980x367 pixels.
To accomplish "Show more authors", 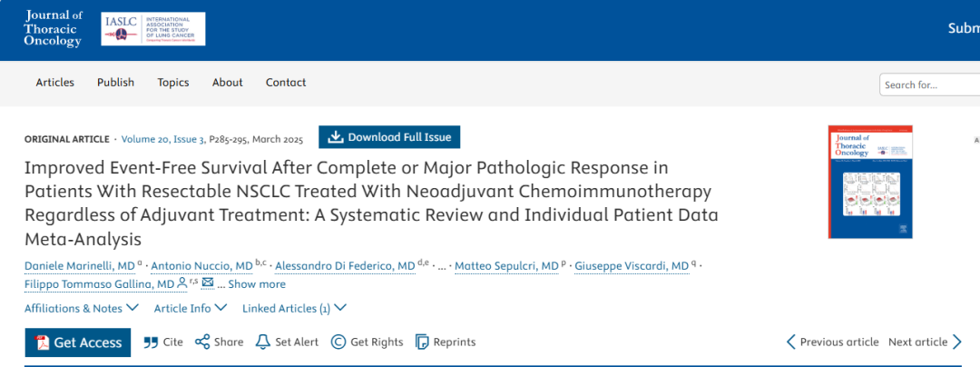I will coord(256,283).
